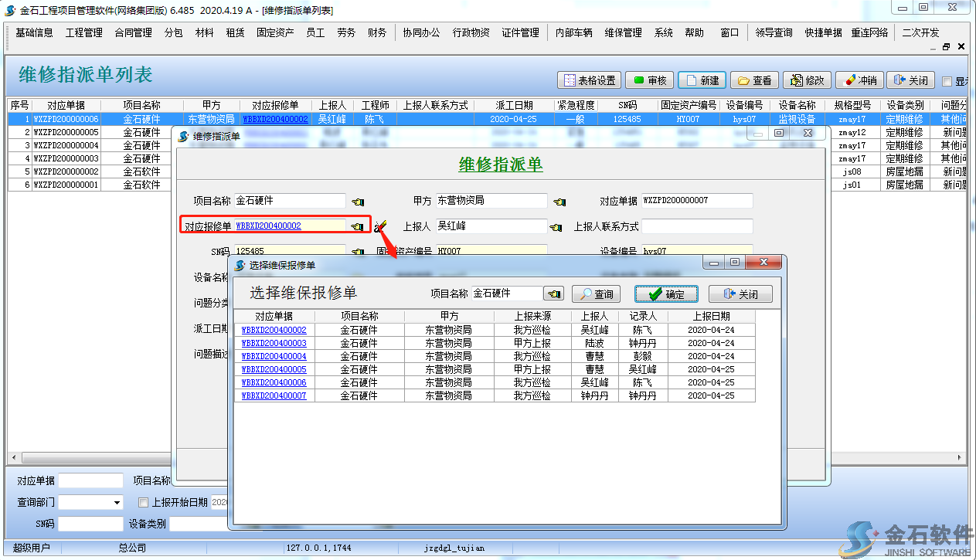Viewport: 976px width, 560px height.
Task: Select list row WXZPD200000001
Action: click(66, 185)
